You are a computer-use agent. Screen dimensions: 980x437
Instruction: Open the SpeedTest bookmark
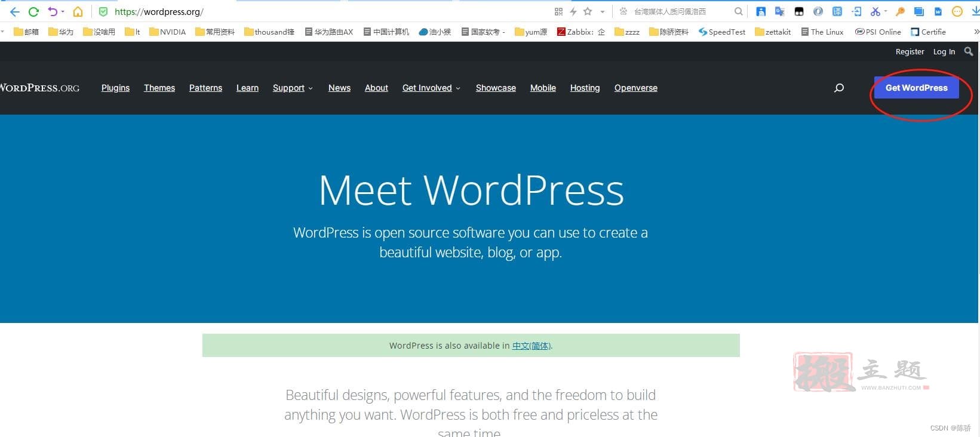point(722,32)
